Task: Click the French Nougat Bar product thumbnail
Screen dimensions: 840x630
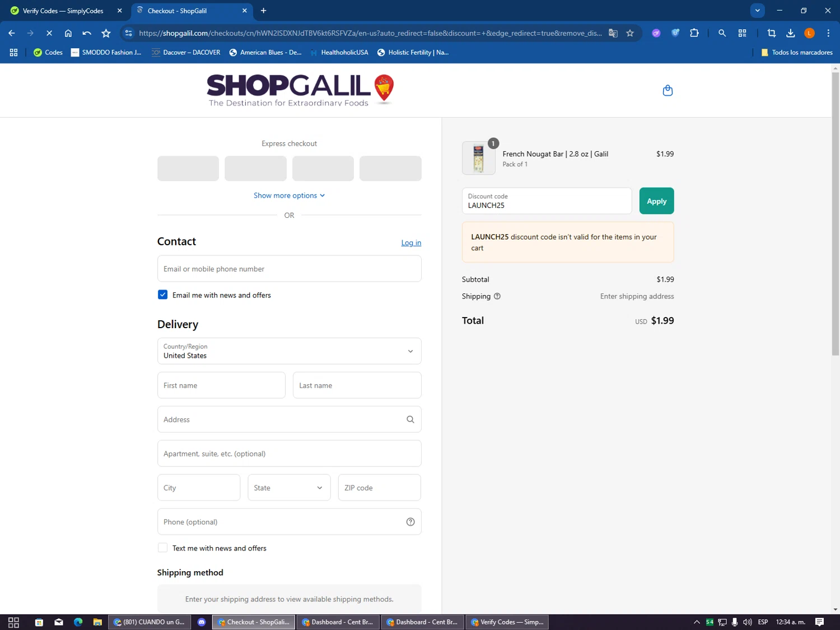Action: click(x=478, y=158)
